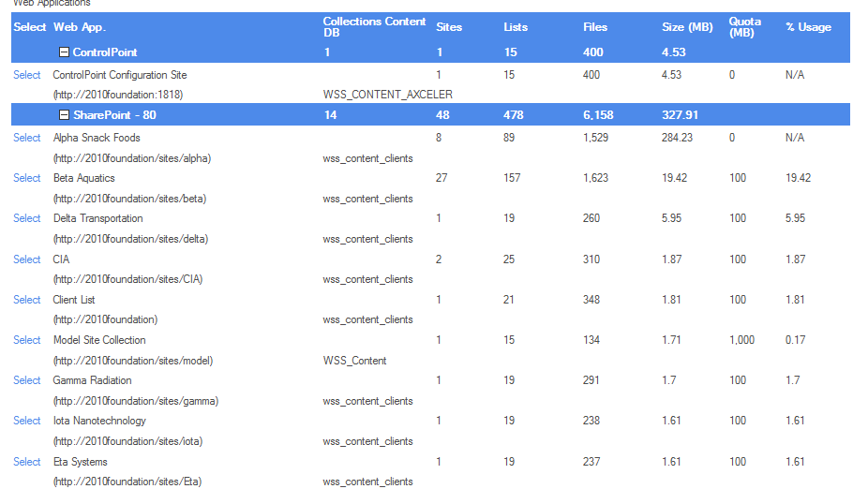868x489 pixels.
Task: Collapse the ControlPoint web application group
Action: (x=64, y=52)
